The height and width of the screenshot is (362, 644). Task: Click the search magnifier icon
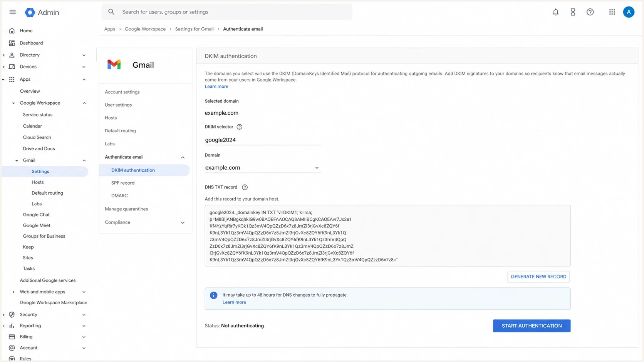pos(111,12)
